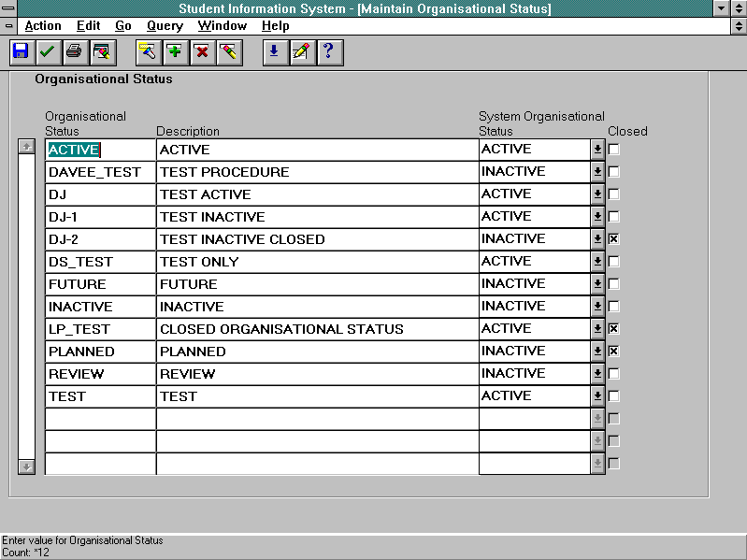Click the green plus insert record icon

[175, 51]
